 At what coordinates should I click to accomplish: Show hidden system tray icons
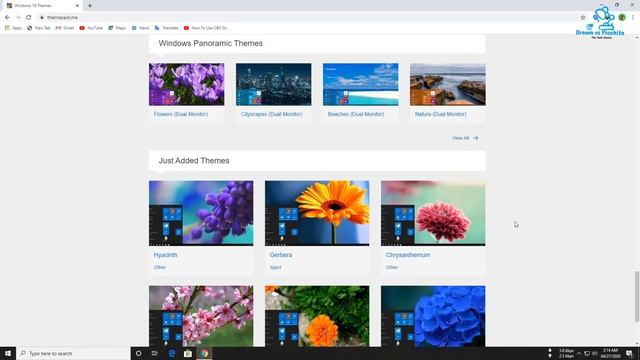point(579,353)
